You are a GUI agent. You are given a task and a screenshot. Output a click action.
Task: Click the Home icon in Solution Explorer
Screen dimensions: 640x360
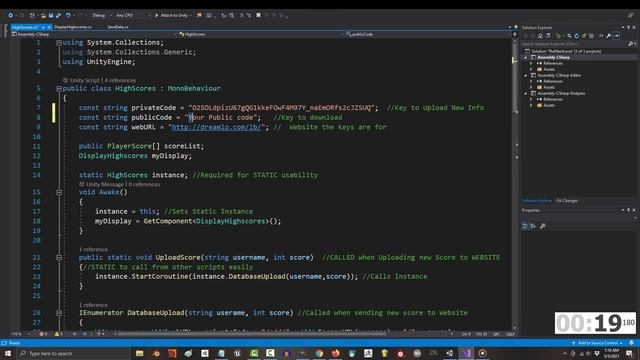click(540, 36)
